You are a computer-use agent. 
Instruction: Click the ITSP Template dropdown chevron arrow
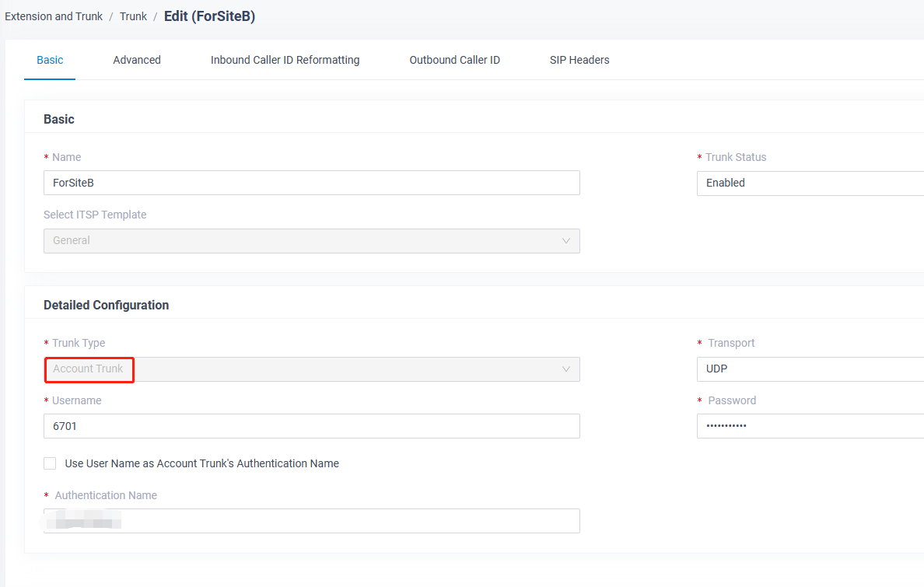[565, 241]
